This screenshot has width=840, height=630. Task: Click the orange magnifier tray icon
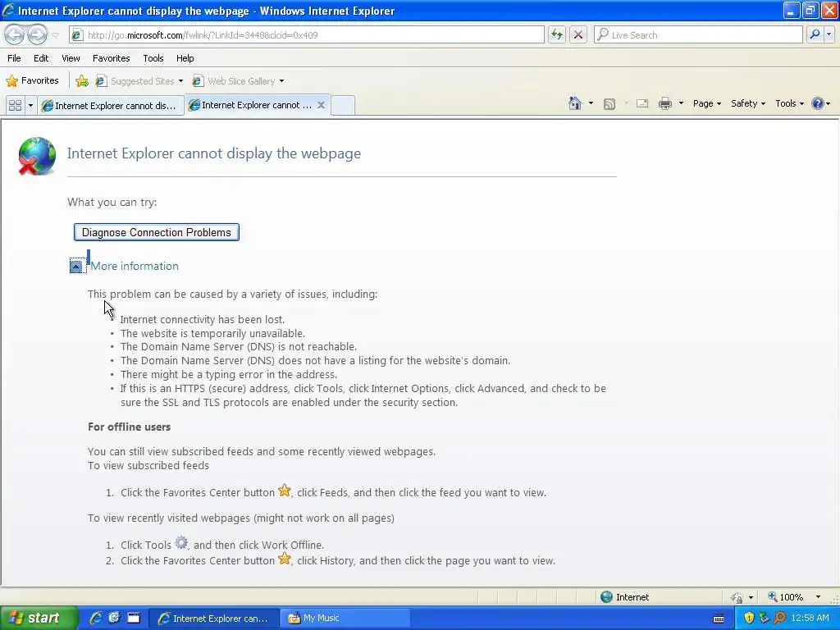[779, 619]
